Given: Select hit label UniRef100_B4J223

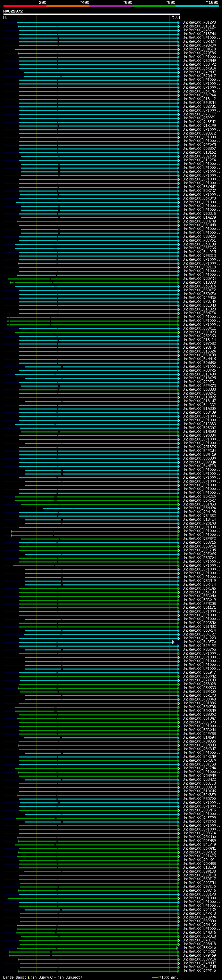Looking at the screenshot, I should click(199, 638).
